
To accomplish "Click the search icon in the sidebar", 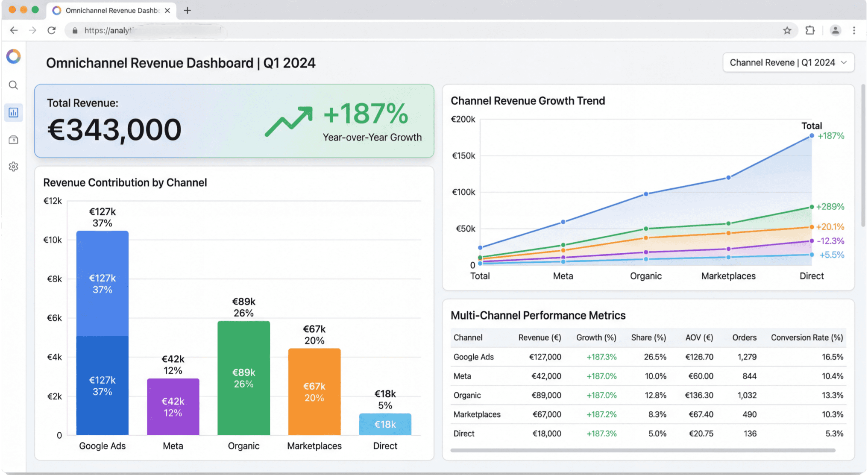I will point(13,85).
